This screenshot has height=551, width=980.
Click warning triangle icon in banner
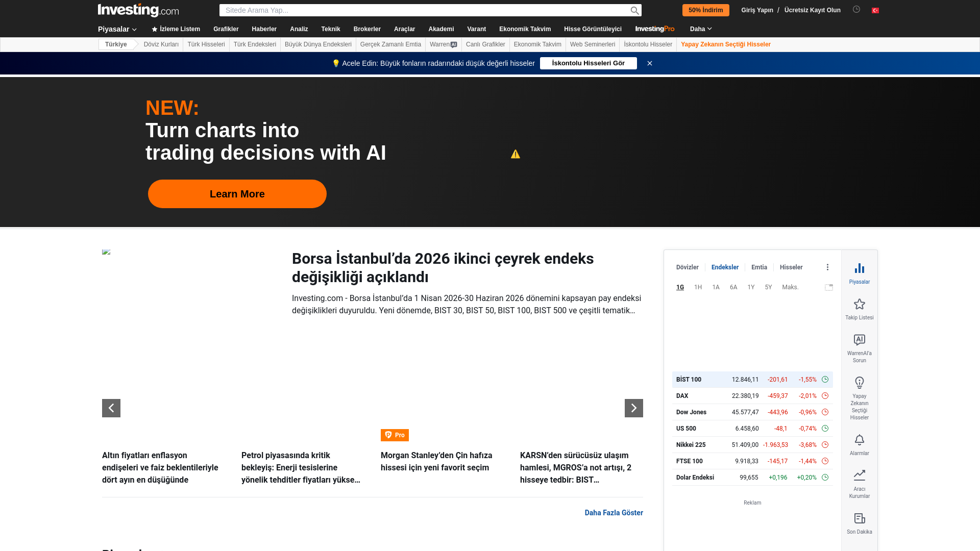pyautogui.click(x=516, y=154)
